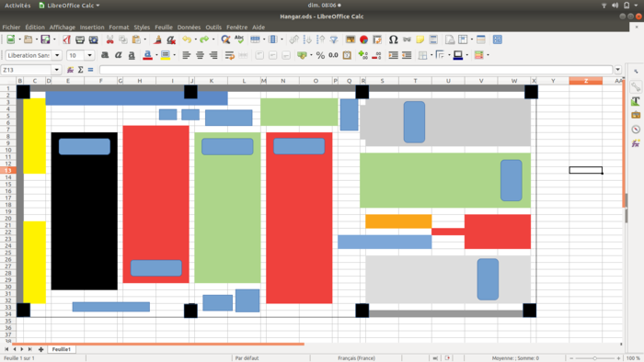644x362 pixels.
Task: Align cell text right
Action: point(213,55)
